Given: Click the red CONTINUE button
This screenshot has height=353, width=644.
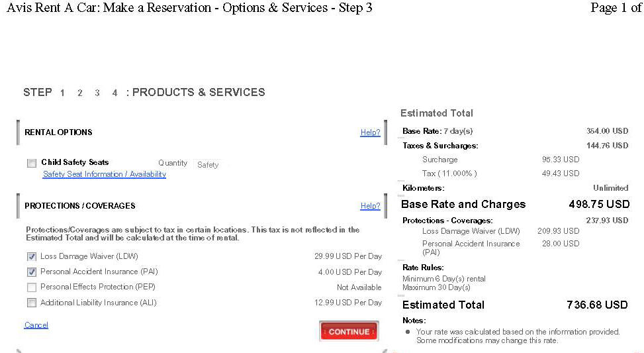Looking at the screenshot, I should point(349,331).
